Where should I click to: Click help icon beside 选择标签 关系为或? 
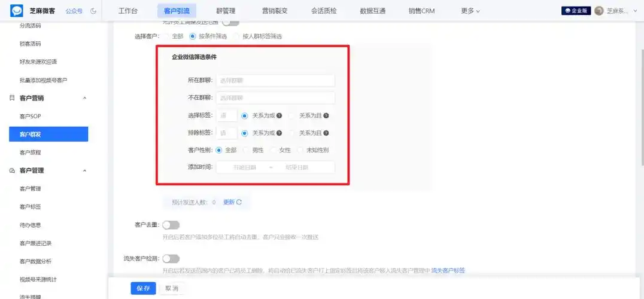[280, 116]
